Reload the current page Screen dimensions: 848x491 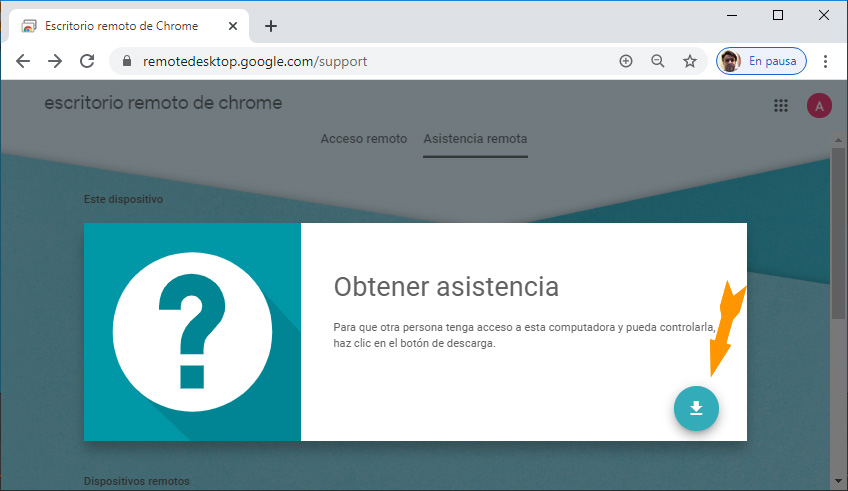point(87,61)
